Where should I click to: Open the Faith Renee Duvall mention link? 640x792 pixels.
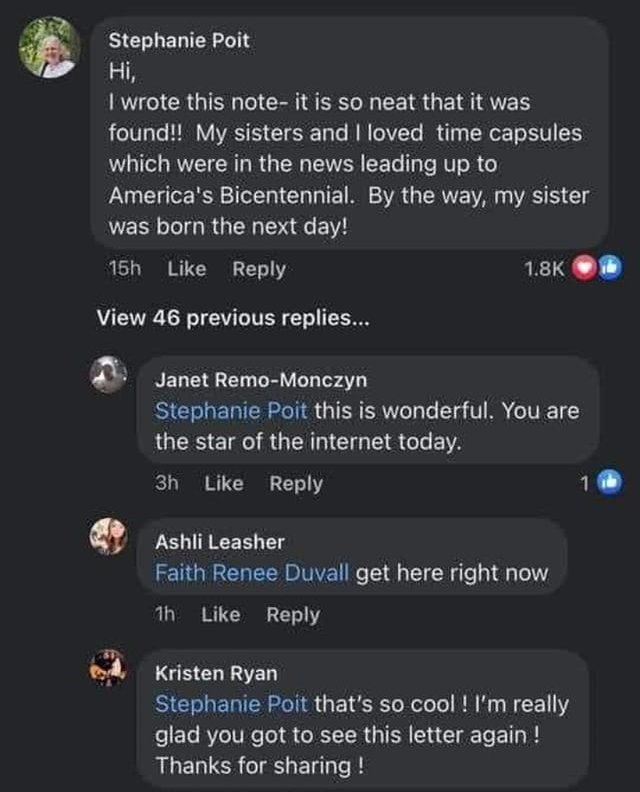click(252, 573)
